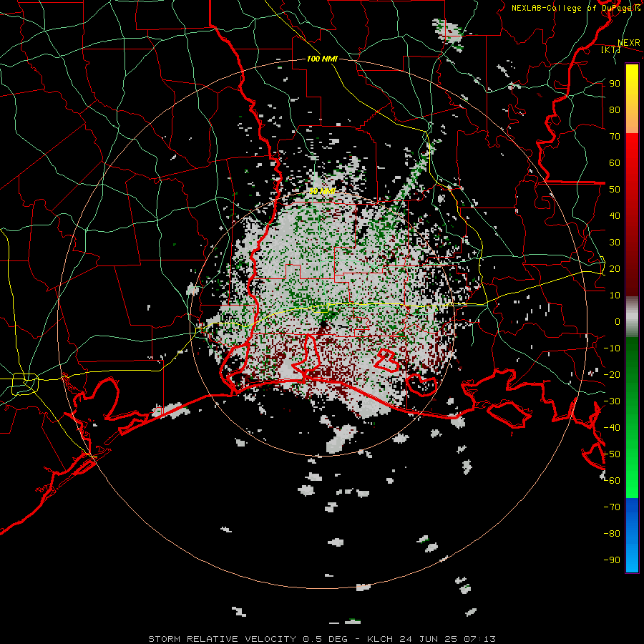Image resolution: width=644 pixels, height=644 pixels.
Task: Click the positive 10 scale value
Action: coord(615,296)
